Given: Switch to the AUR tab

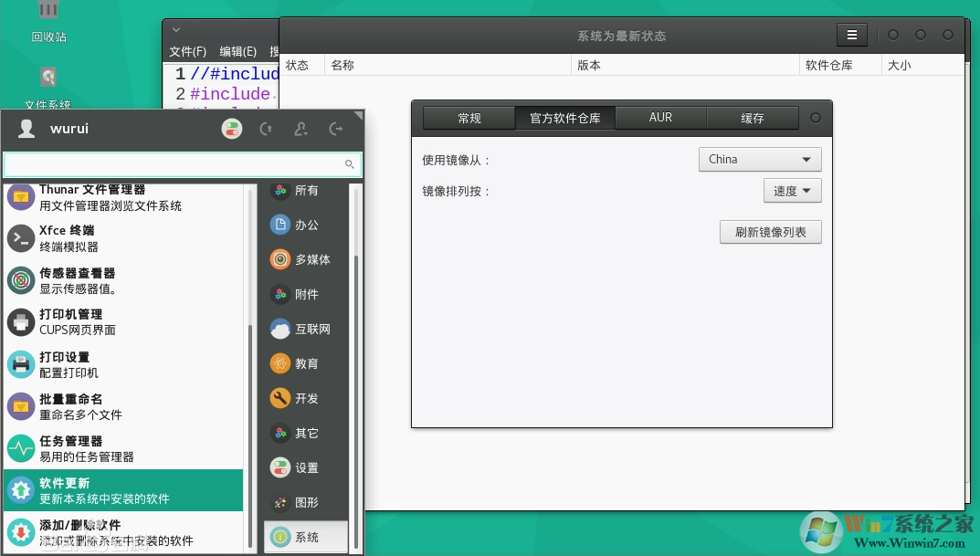Looking at the screenshot, I should (x=660, y=117).
